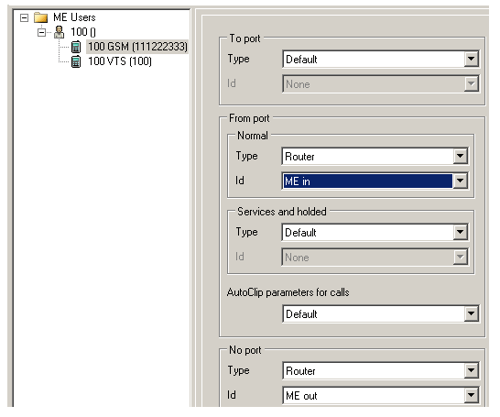The width and height of the screenshot is (500, 417).
Task: Open the Normal Type Router dropdown
Action: click(460, 156)
